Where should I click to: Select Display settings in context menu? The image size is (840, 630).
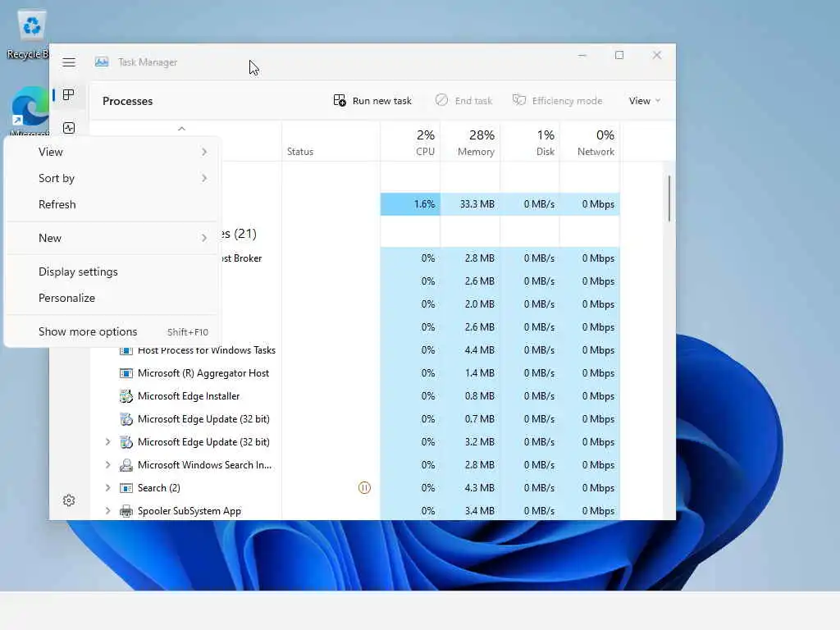[x=112, y=272]
